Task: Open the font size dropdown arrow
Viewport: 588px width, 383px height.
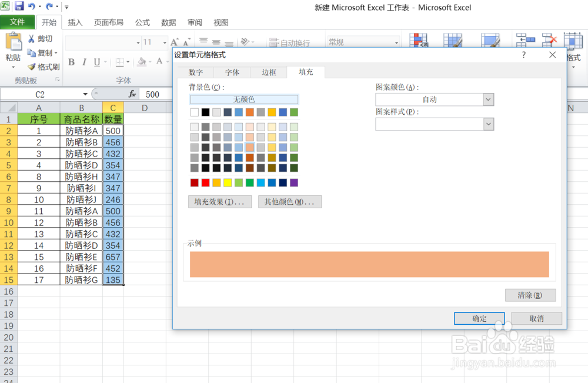Action: click(x=165, y=43)
